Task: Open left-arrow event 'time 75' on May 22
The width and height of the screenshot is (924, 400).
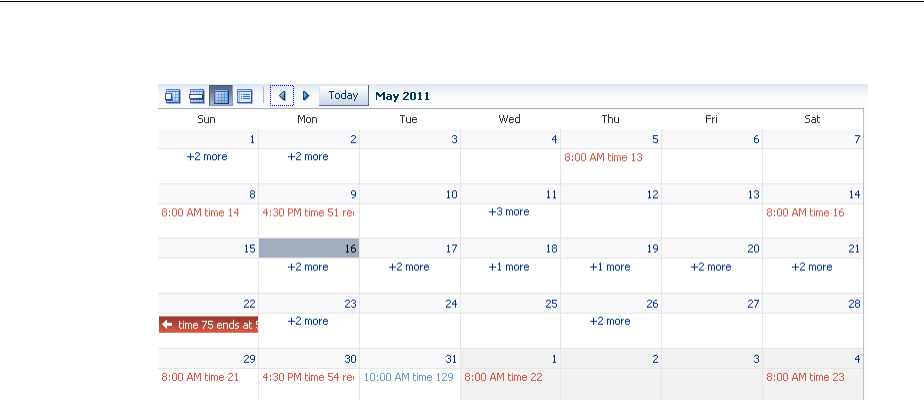Action: [x=209, y=324]
